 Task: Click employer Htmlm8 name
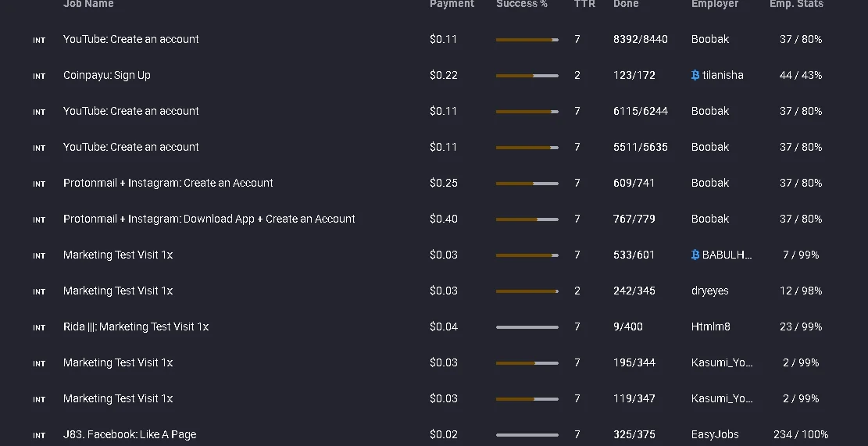point(711,327)
